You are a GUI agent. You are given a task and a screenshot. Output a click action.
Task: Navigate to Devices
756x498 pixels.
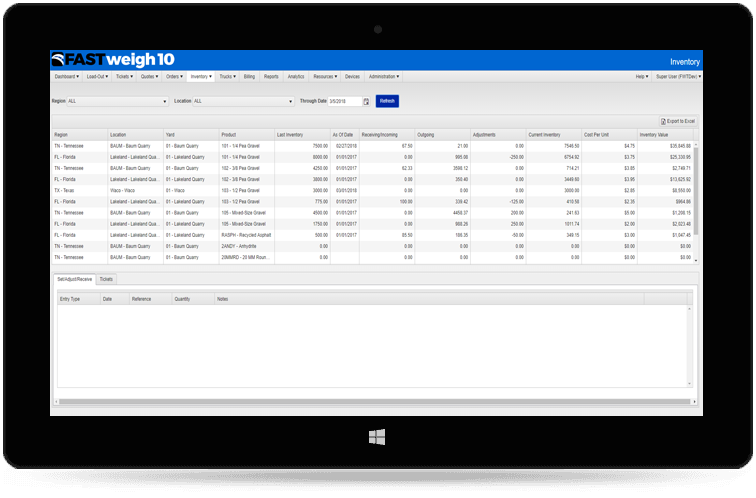tap(352, 77)
